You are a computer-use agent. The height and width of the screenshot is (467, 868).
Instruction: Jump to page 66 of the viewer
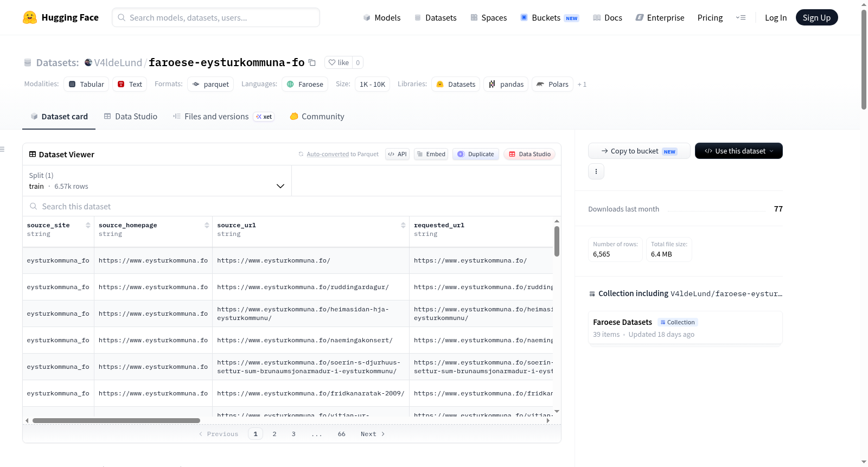tap(342, 434)
